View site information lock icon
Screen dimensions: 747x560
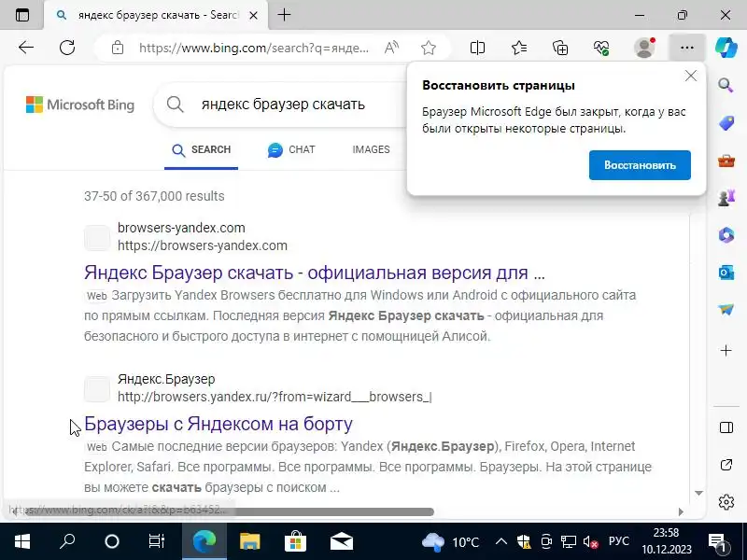118,48
